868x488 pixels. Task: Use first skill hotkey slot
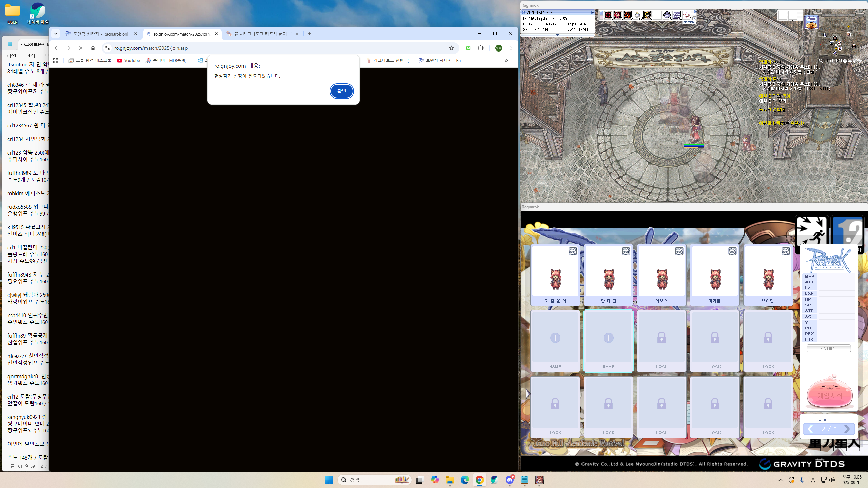pyautogui.click(x=608, y=15)
